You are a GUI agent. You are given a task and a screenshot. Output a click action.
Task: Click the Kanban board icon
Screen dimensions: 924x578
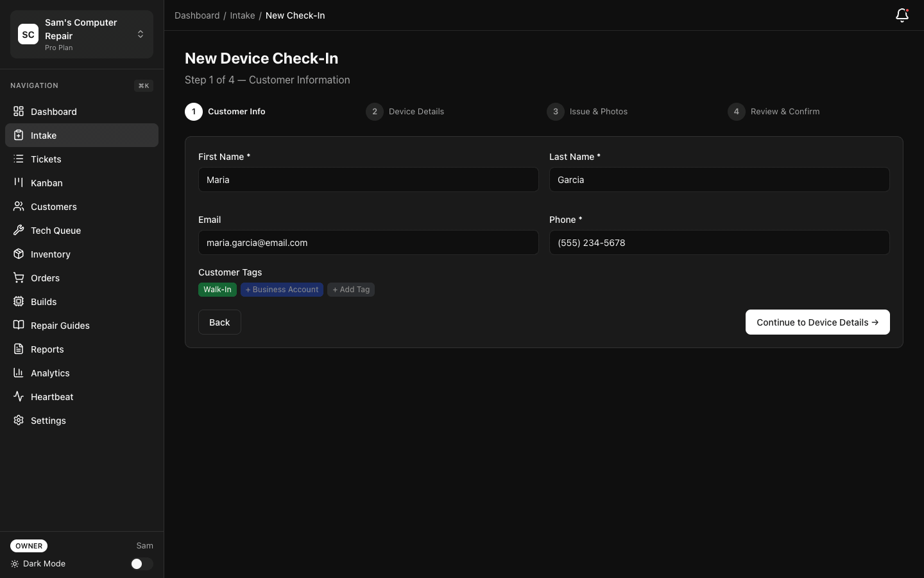18,183
